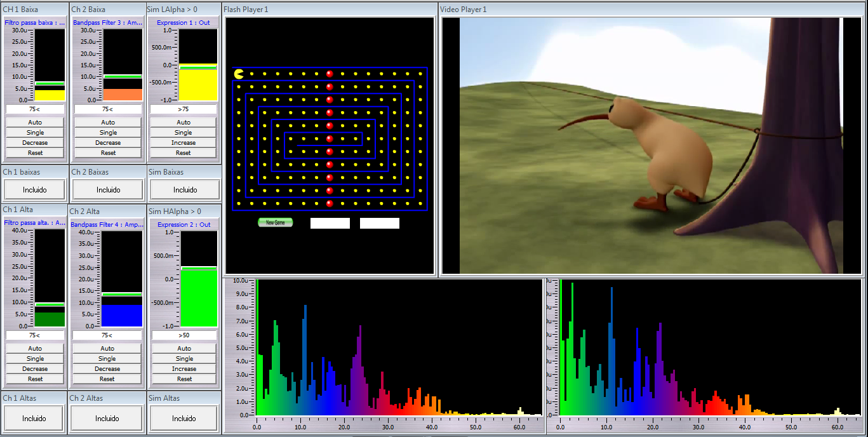Reset the Ch 2 Baixa threshold
Image resolution: width=868 pixels, height=437 pixels.
click(108, 152)
